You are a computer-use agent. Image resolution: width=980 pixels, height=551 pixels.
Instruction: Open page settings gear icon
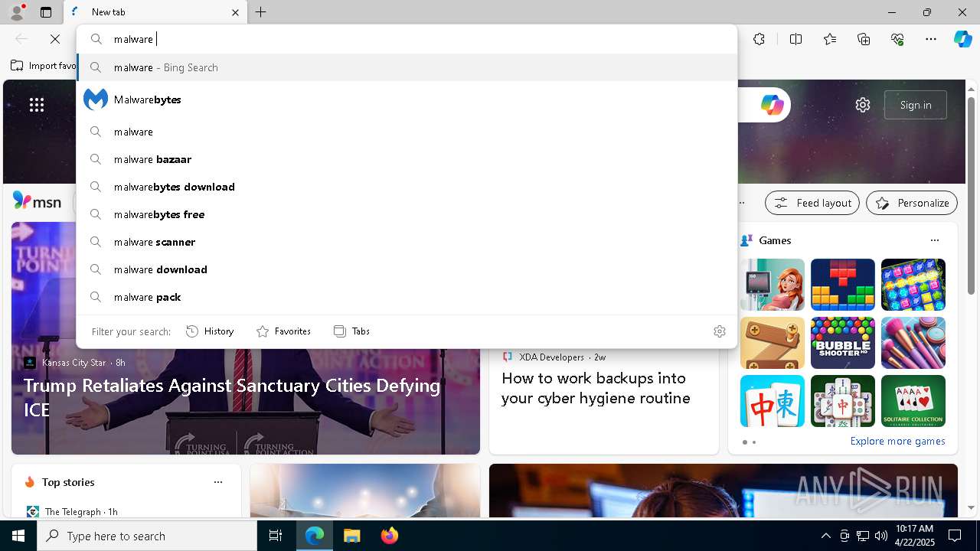pos(863,105)
